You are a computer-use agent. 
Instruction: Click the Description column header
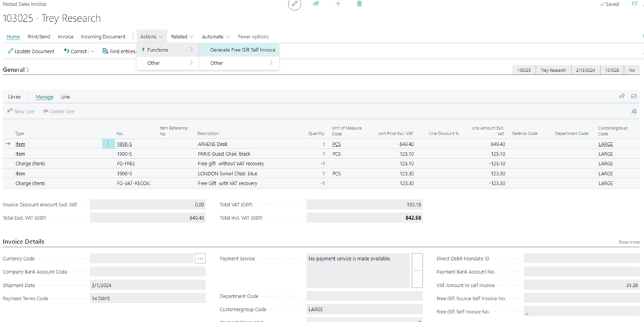pos(208,133)
